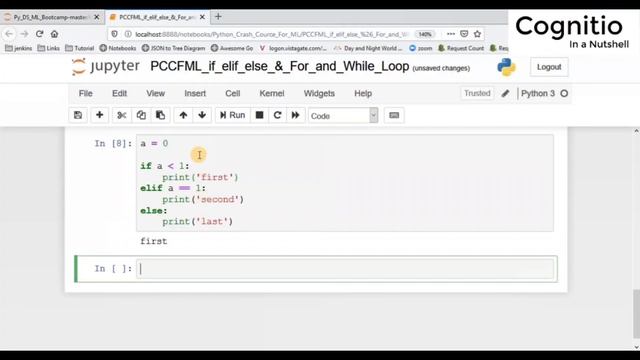Click the tracking protection shield icon
This screenshot has width=640, height=360.
(x=115, y=34)
